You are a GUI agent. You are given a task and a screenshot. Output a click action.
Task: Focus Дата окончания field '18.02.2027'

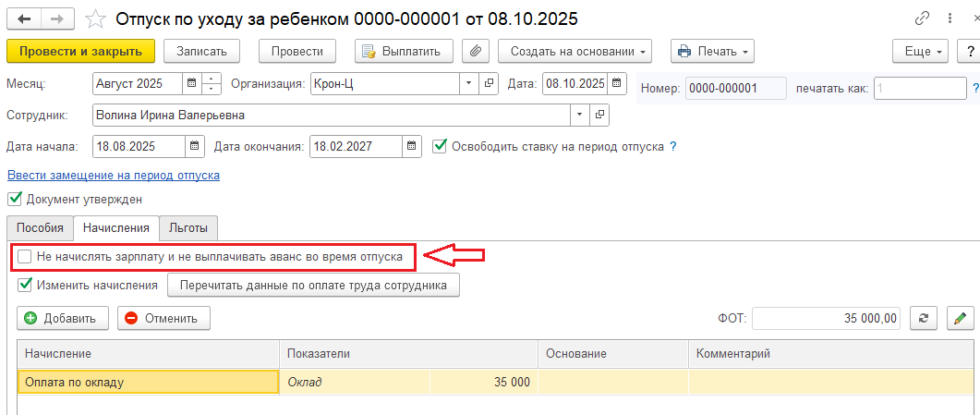click(x=356, y=147)
